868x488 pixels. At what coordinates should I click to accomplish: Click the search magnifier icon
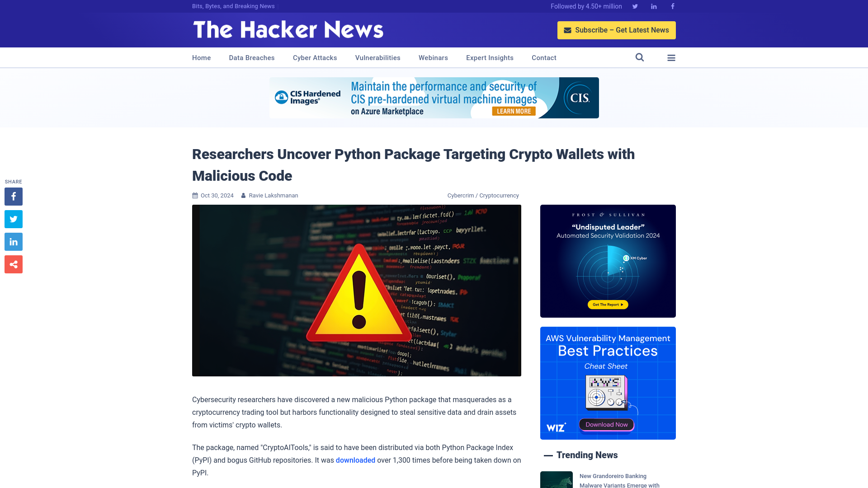click(x=640, y=57)
